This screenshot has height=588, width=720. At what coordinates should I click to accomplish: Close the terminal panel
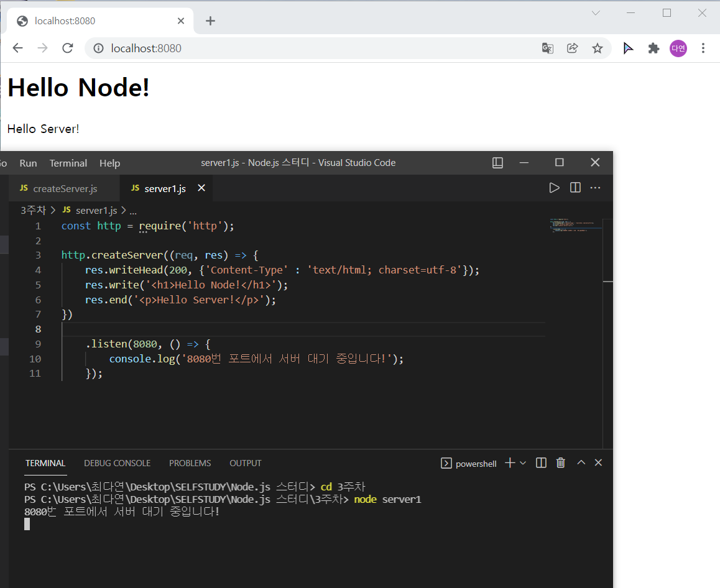pos(598,462)
